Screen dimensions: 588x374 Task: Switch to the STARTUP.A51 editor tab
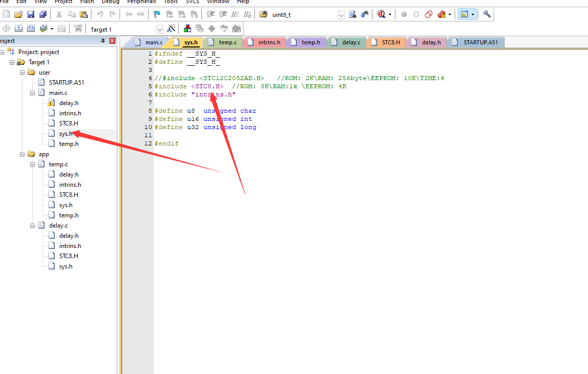click(x=476, y=42)
